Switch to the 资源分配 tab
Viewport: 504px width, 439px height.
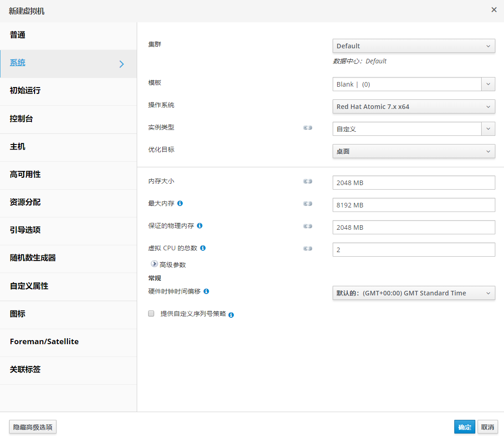click(x=68, y=203)
